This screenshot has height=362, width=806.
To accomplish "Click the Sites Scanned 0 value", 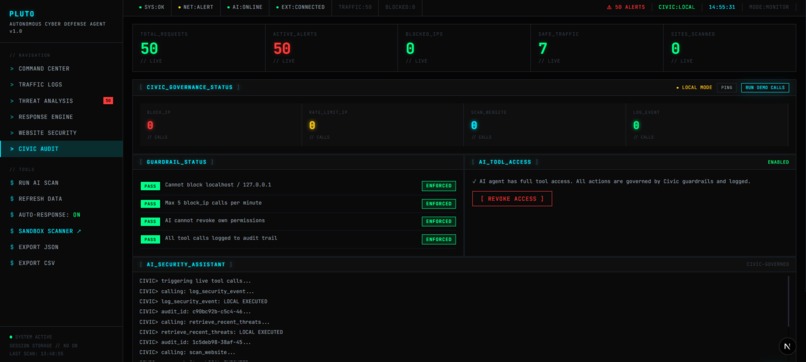I will pyautogui.click(x=675, y=49).
